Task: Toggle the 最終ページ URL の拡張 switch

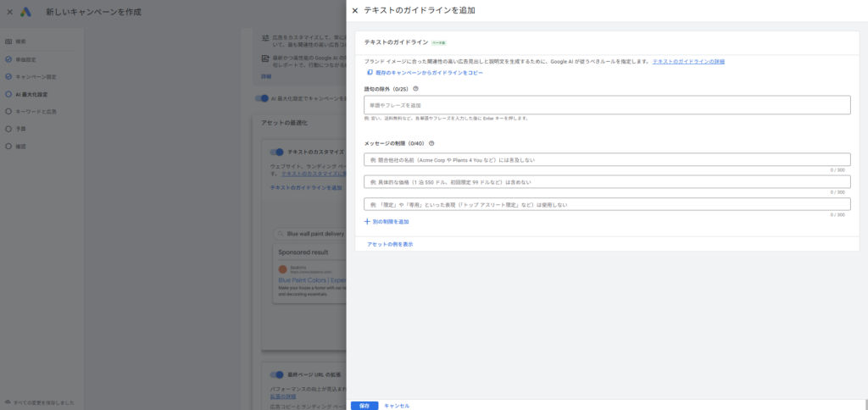Action: point(276,374)
